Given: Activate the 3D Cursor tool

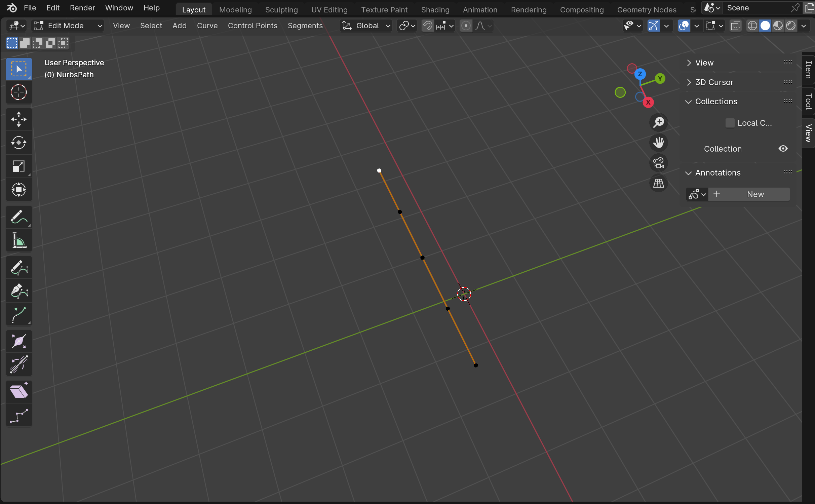Looking at the screenshot, I should 19,92.
